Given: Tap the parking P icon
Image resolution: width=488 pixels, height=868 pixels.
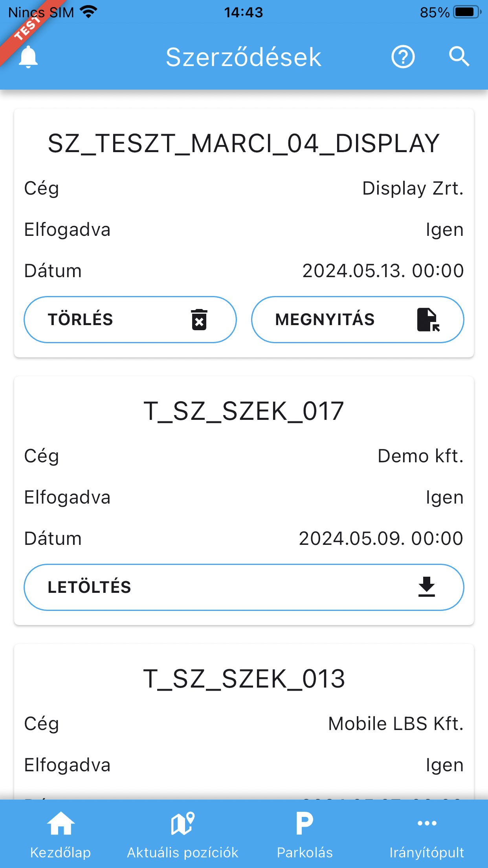Looking at the screenshot, I should (305, 823).
